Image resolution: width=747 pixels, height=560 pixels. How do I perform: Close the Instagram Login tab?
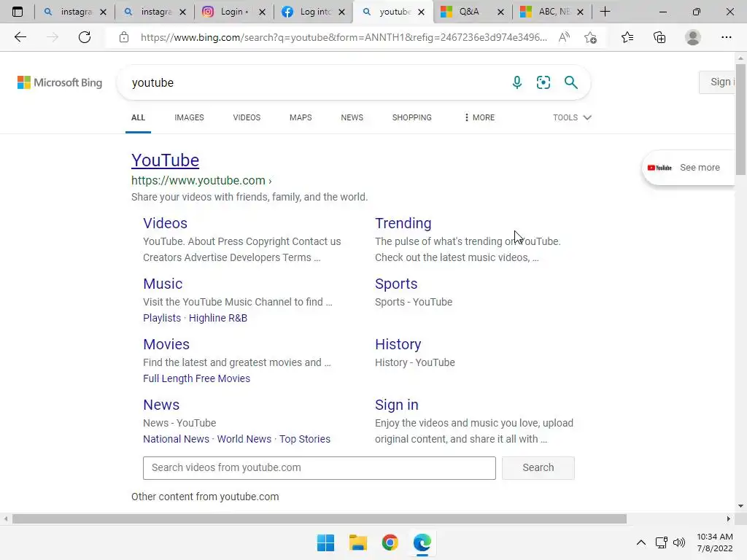[x=262, y=12]
